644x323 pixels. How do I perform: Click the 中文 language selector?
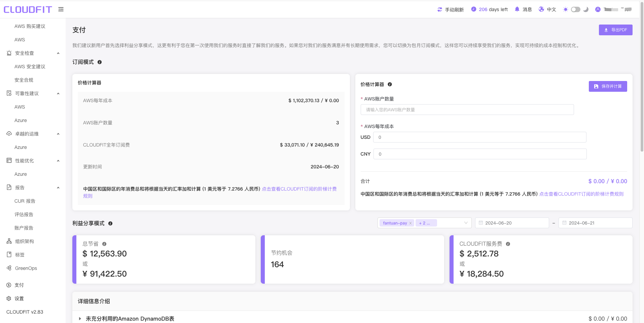[551, 9]
